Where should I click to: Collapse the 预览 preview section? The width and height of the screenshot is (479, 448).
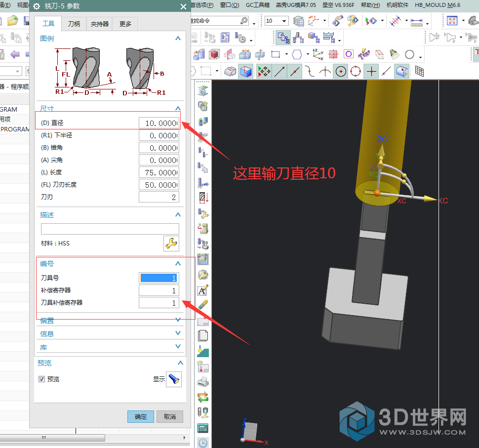coord(181,363)
